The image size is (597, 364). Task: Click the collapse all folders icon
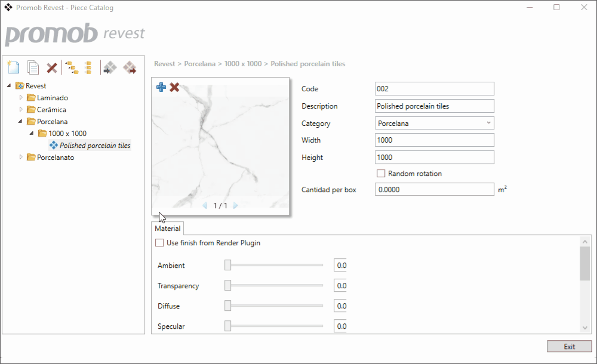88,67
